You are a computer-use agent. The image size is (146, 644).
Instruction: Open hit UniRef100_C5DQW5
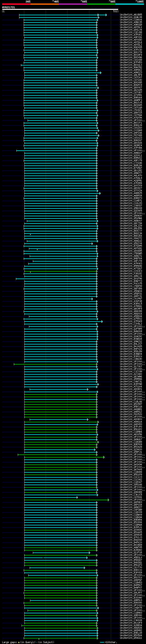pos(131,254)
